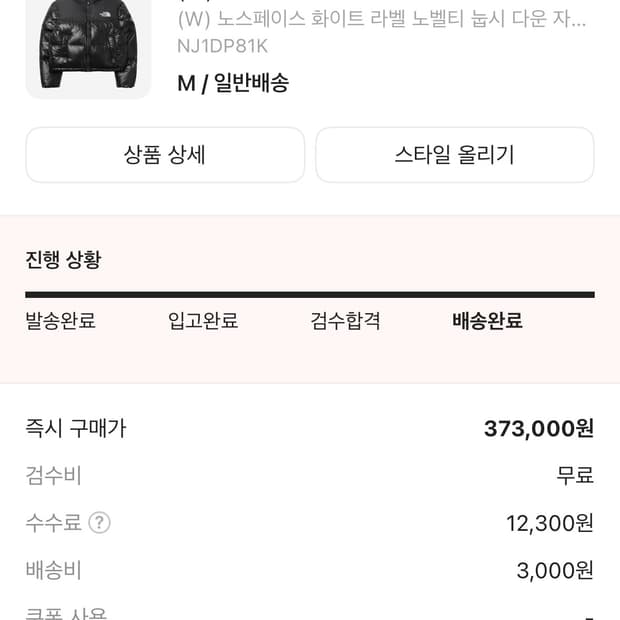Tap the 3,000원 shipping fee amount
Image resolution: width=620 pixels, height=620 pixels.
[555, 570]
